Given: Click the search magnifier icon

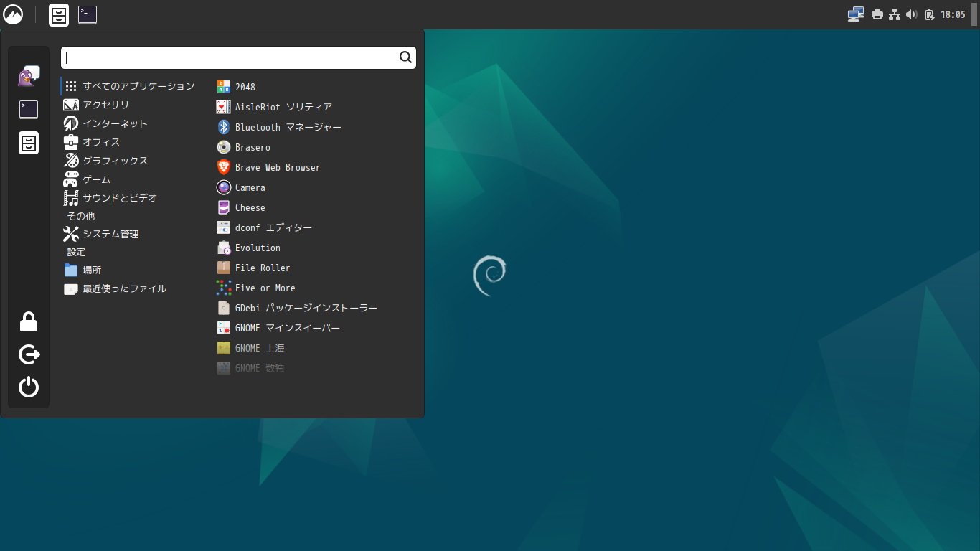Looking at the screenshot, I should [405, 57].
